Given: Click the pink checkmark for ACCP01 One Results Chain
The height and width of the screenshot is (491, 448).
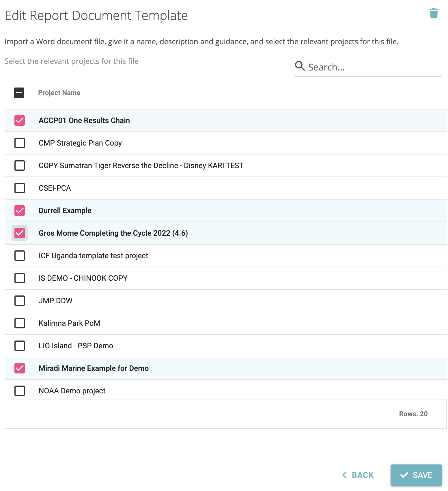Looking at the screenshot, I should coord(19,120).
